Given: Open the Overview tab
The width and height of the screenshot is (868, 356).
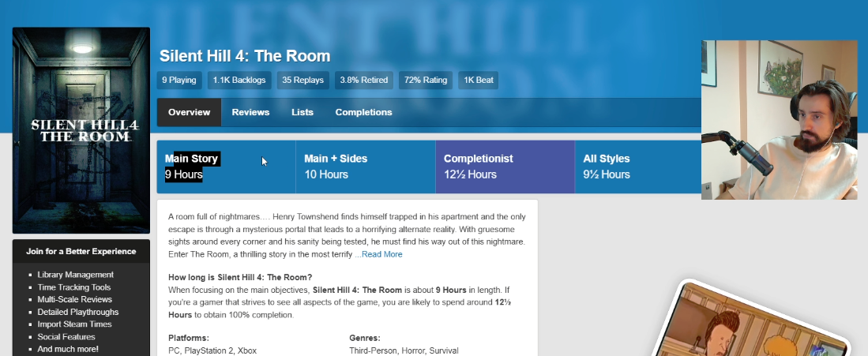Looking at the screenshot, I should pyautogui.click(x=189, y=112).
